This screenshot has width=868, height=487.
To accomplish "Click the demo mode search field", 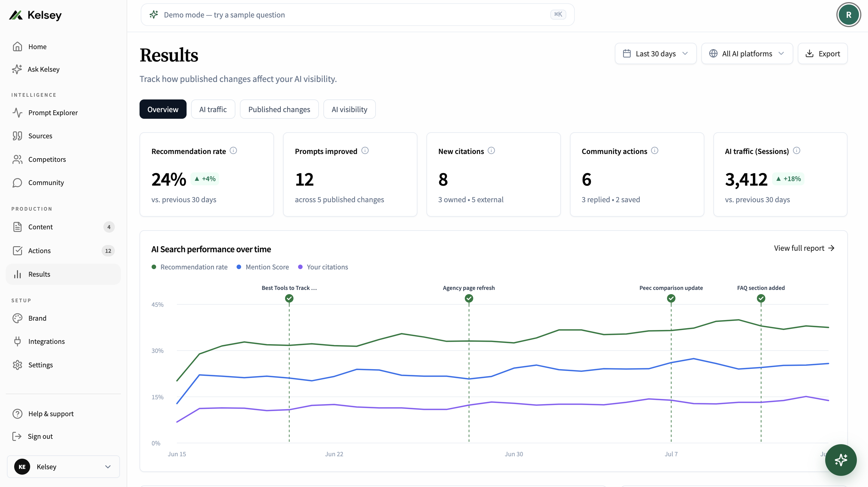I will click(357, 14).
